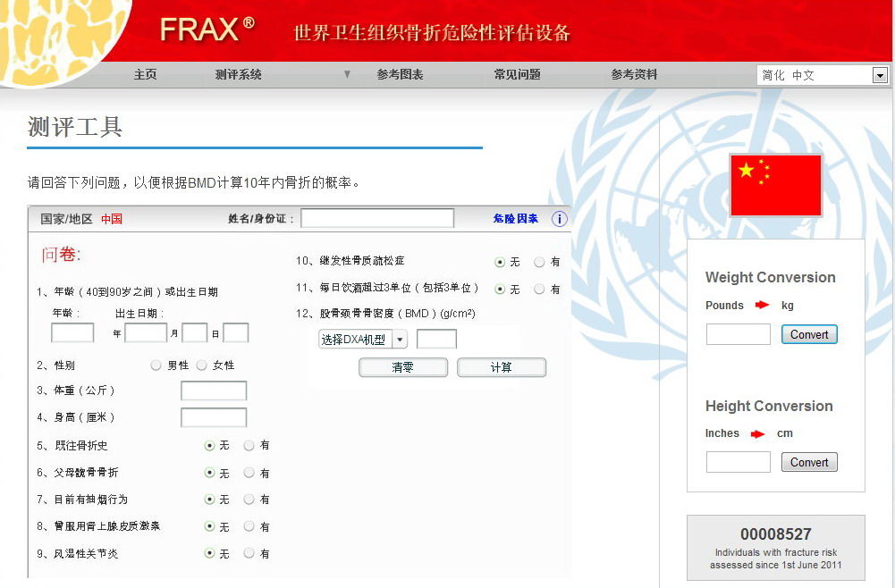The image size is (895, 588).
Task: Click Convert under Height Conversion
Action: tap(809, 462)
